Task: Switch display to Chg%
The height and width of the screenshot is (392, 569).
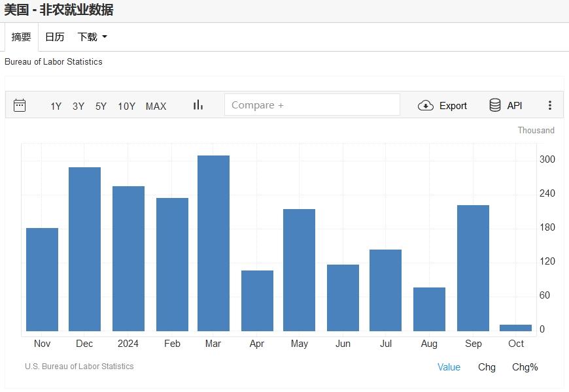Action: [525, 367]
